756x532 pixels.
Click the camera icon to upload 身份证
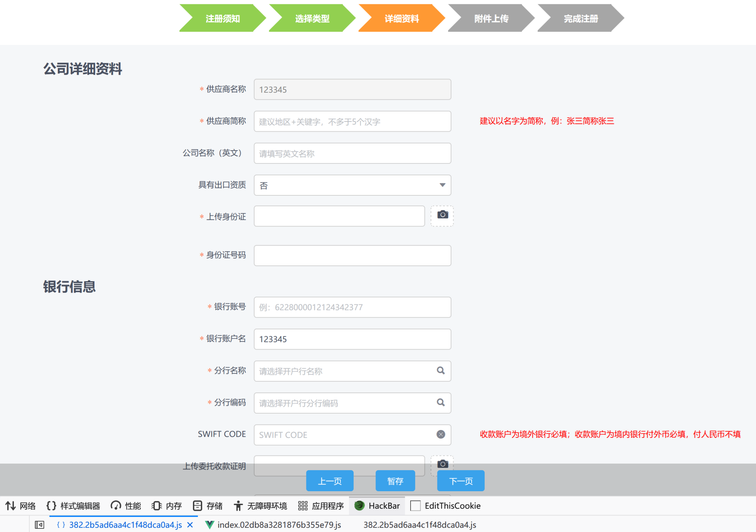pos(442,215)
